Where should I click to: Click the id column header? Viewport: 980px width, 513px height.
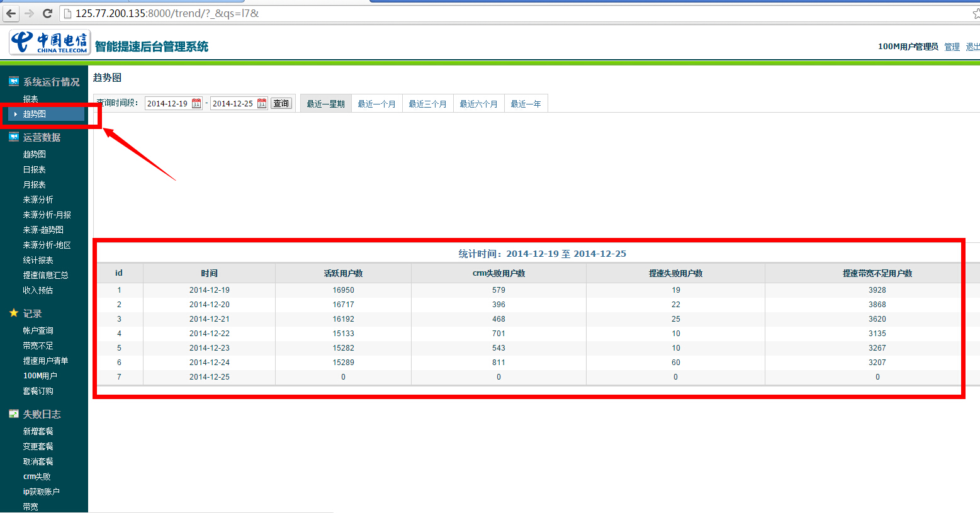tap(119, 273)
